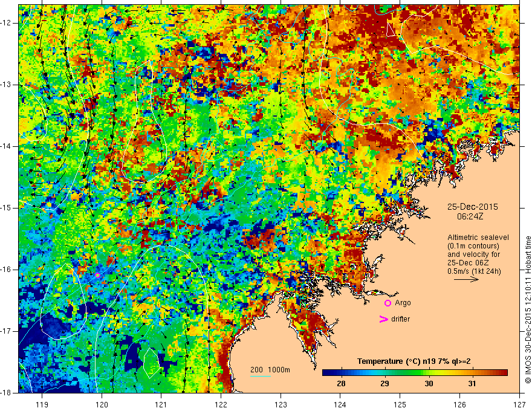The width and height of the screenshot is (532, 411).
Task: Click the latitude axis label -17
Action: pyautogui.click(x=6, y=331)
